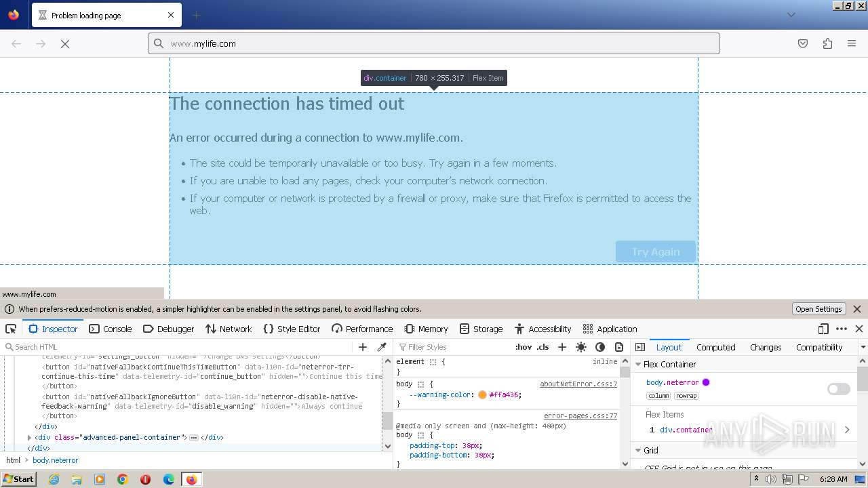The width and height of the screenshot is (868, 488).
Task: Save page to Pocket
Action: click(x=803, y=43)
